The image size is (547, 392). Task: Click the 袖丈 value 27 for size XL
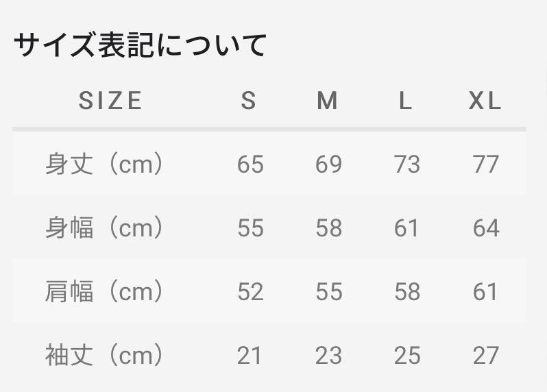(485, 355)
